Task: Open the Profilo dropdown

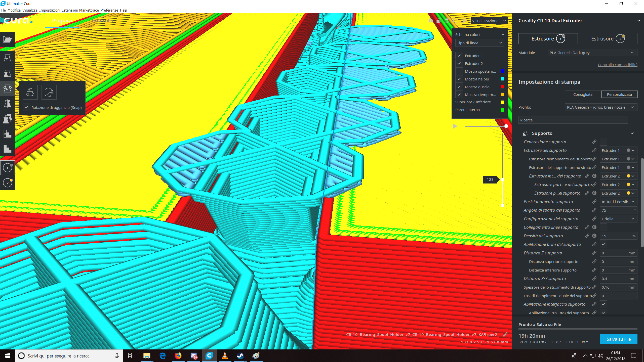Action: click(601, 107)
